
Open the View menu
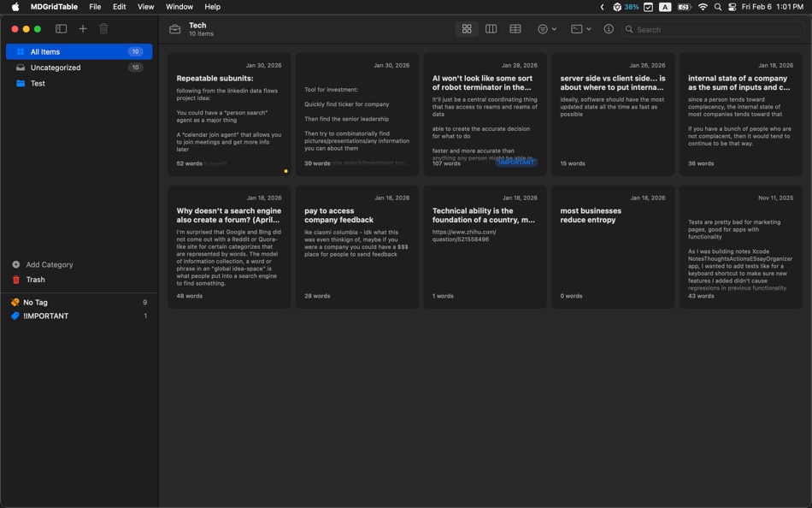(145, 7)
